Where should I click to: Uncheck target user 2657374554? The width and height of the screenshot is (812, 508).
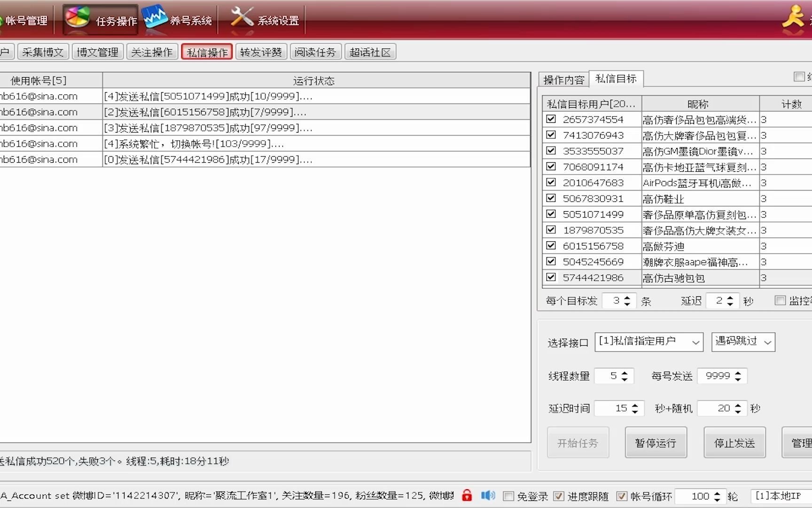point(551,119)
